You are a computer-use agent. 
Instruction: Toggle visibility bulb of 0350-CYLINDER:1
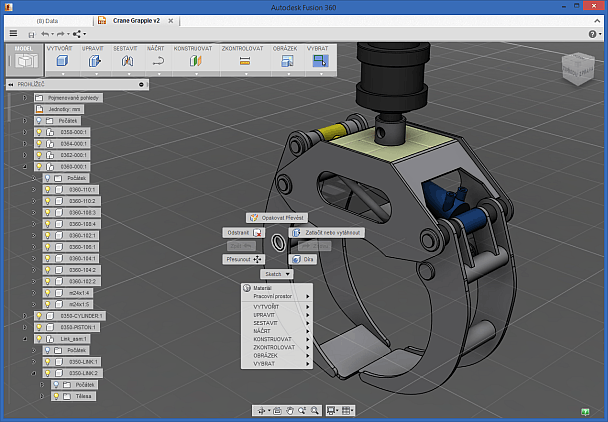click(x=39, y=316)
